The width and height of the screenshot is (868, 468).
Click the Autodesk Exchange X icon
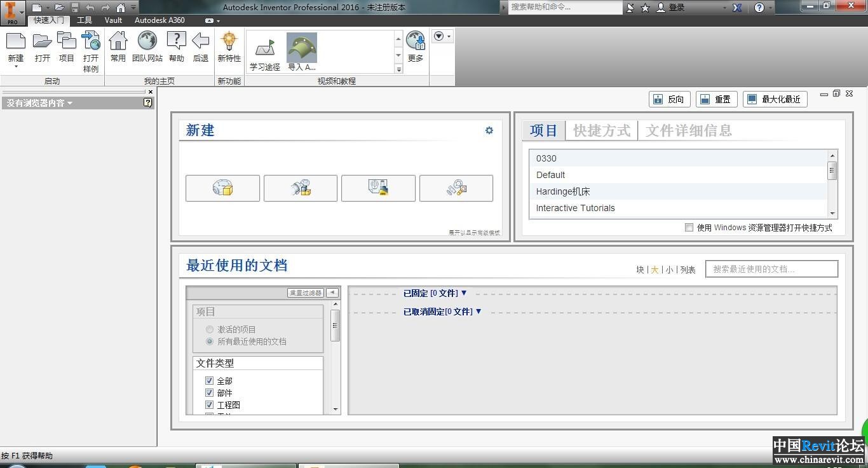tap(737, 8)
